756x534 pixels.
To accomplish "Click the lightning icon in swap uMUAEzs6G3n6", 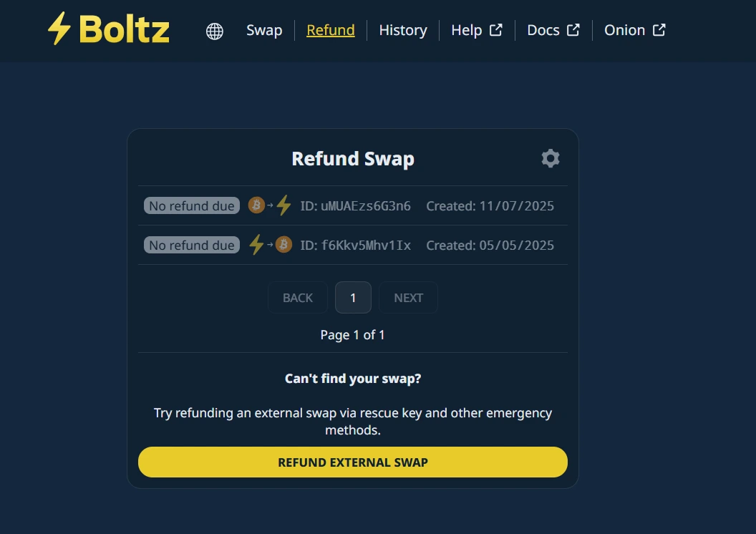I will click(x=284, y=205).
